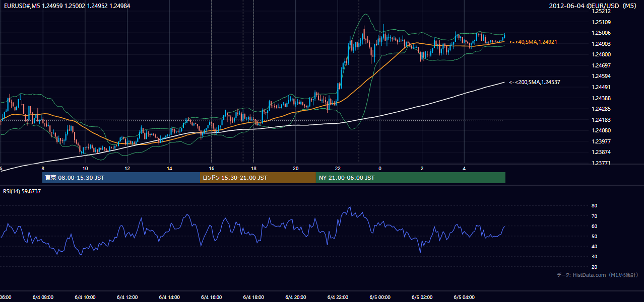This screenshot has width=644, height=302.
Task: Click RSI scale label 80
Action: (x=594, y=206)
